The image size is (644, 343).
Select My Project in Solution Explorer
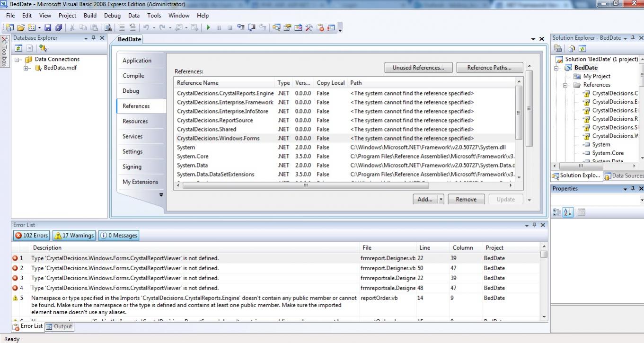click(596, 76)
